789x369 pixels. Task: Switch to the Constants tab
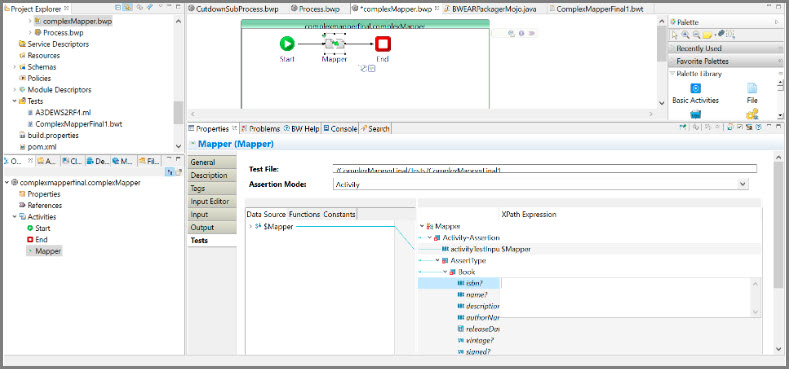point(339,214)
